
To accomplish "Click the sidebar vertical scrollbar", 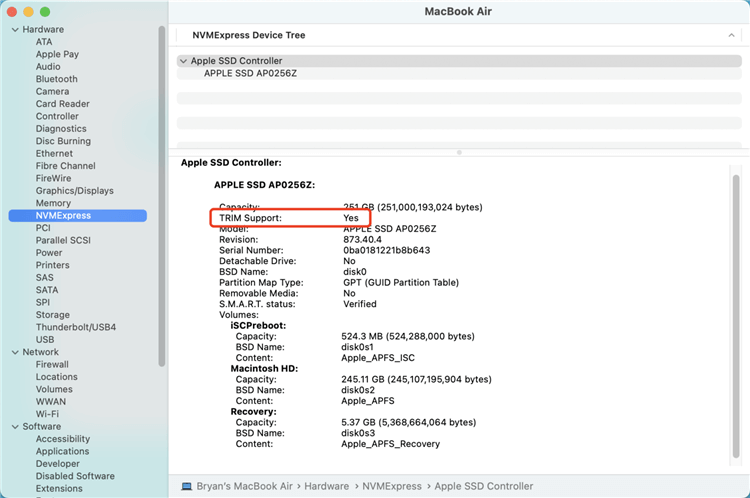I will 162,196.
